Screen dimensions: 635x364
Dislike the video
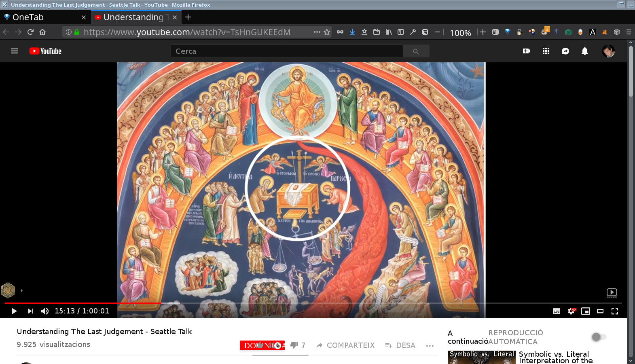pos(294,345)
